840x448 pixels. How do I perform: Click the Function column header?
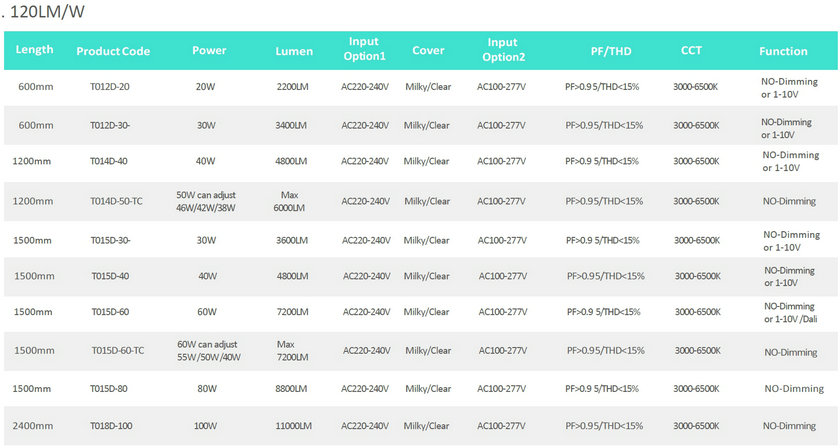point(783,51)
